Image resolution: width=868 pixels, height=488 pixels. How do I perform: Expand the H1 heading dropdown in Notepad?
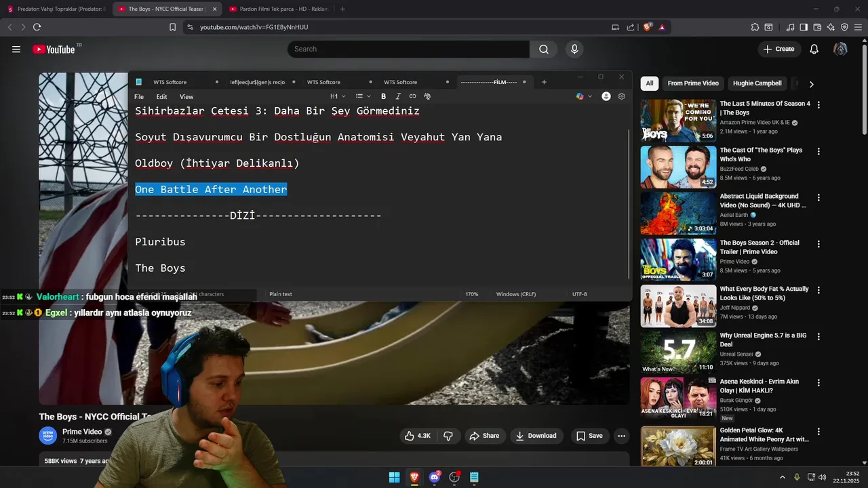pos(338,96)
